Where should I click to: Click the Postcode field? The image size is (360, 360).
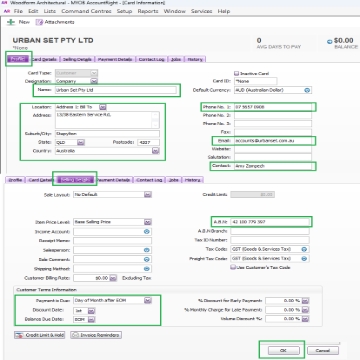(148, 142)
